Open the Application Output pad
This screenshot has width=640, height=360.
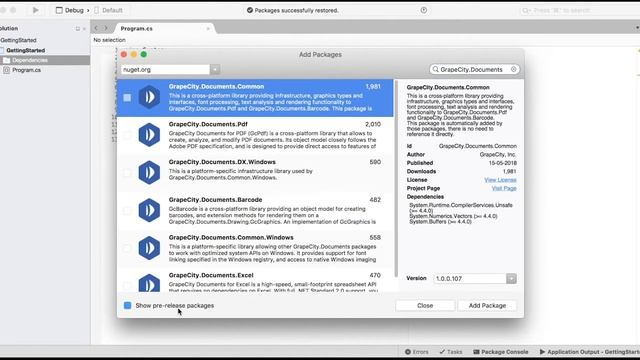tap(589, 351)
